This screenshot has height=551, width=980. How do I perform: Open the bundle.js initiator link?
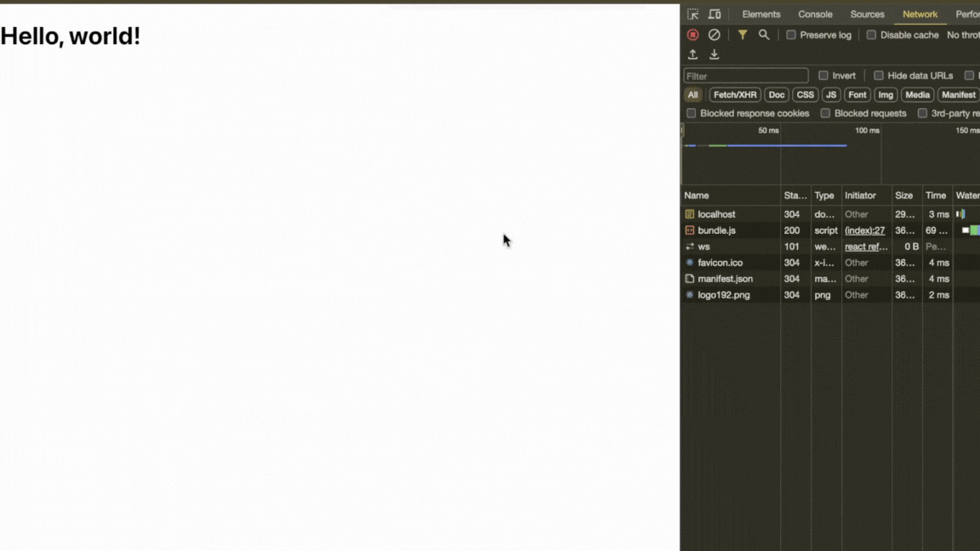864,230
